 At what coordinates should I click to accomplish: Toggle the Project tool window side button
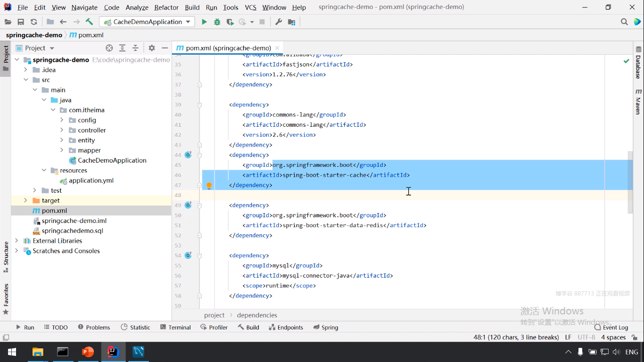point(6,58)
